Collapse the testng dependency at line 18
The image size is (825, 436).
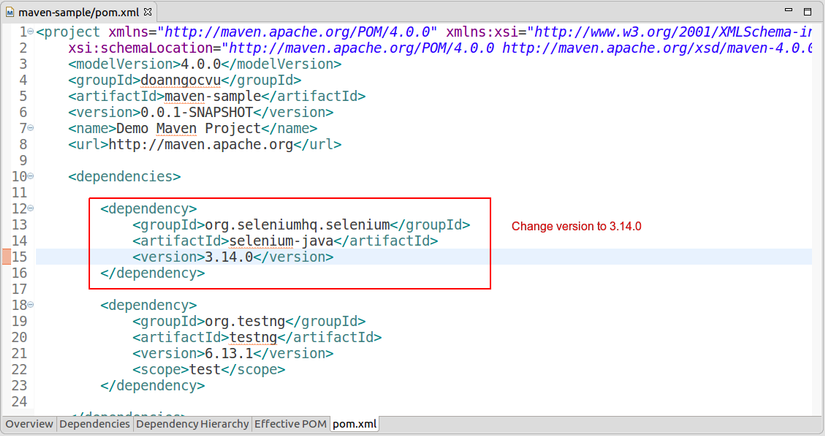coord(31,305)
